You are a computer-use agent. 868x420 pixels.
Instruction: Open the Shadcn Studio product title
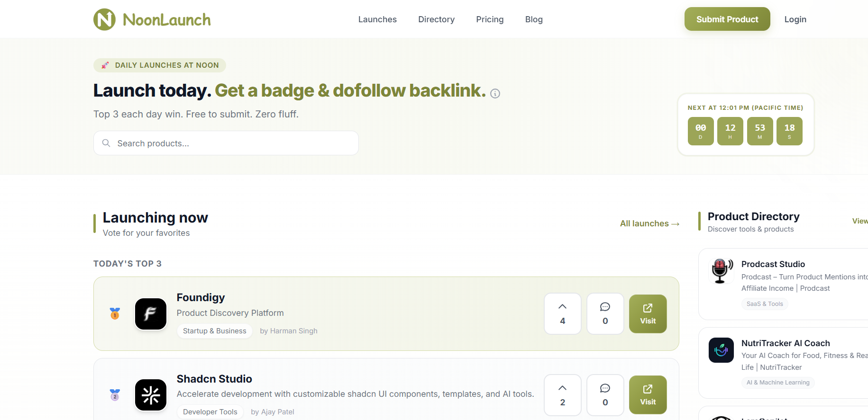pyautogui.click(x=214, y=379)
